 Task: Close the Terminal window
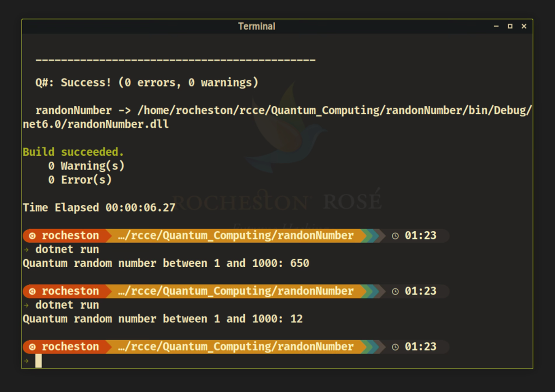[524, 26]
